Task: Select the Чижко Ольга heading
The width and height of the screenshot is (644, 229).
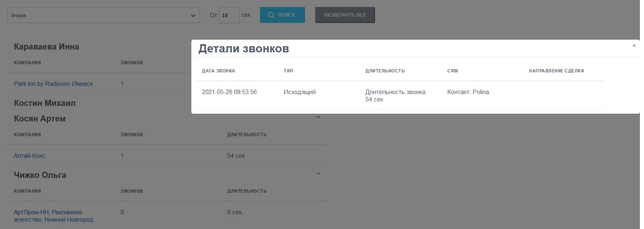Action: [40, 175]
